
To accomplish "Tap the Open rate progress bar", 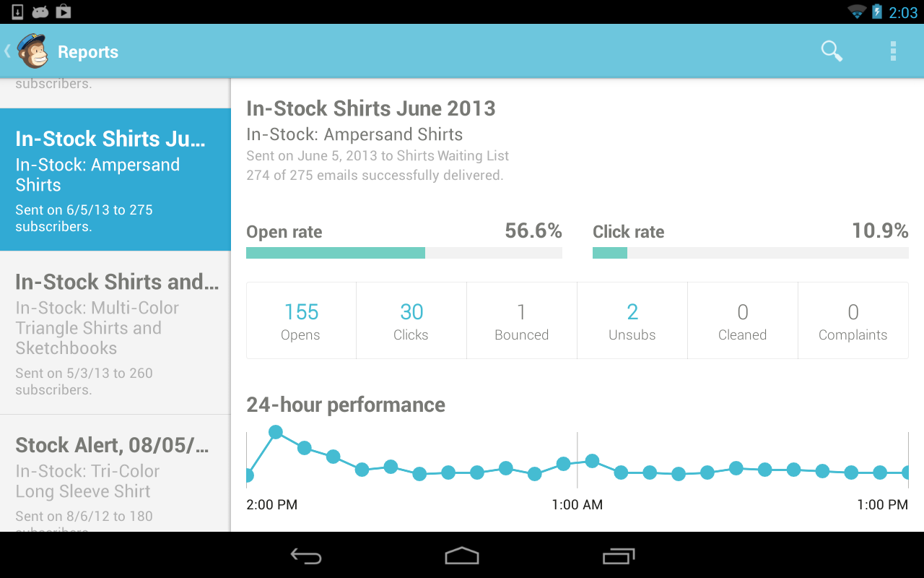I will pos(404,253).
